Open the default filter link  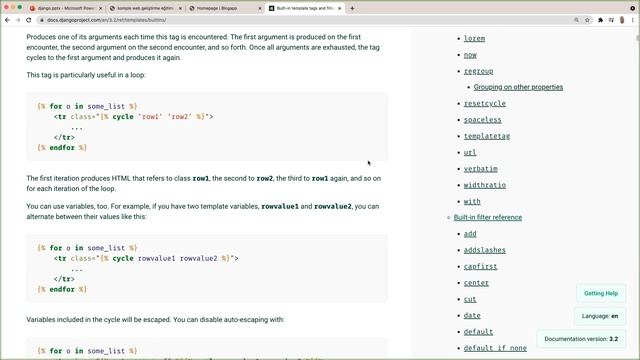point(478,332)
